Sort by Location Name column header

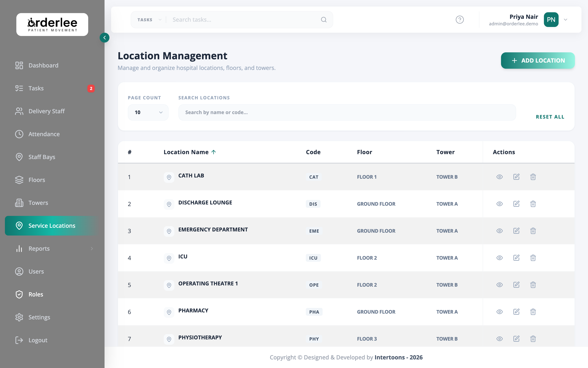click(190, 152)
